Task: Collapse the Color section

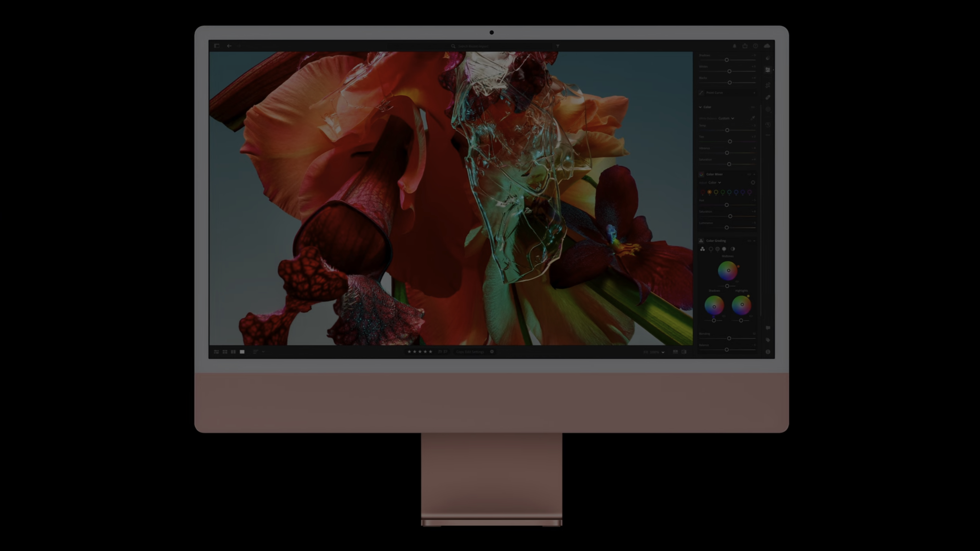Action: (x=700, y=107)
